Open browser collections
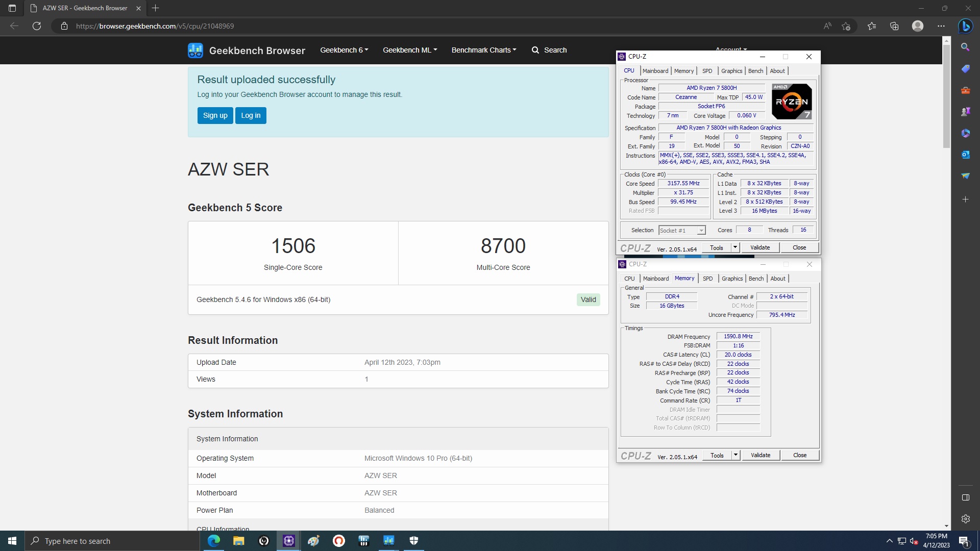This screenshot has width=980, height=551. click(894, 26)
